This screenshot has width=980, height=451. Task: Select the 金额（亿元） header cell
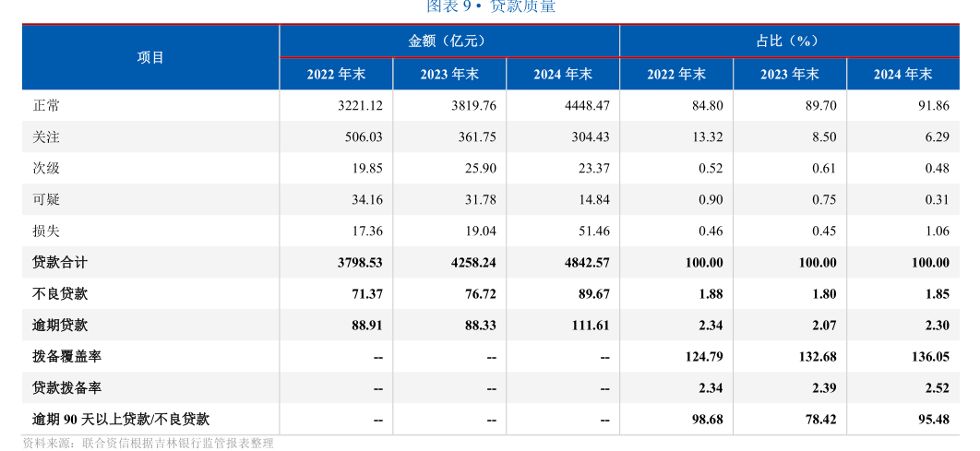448,42
